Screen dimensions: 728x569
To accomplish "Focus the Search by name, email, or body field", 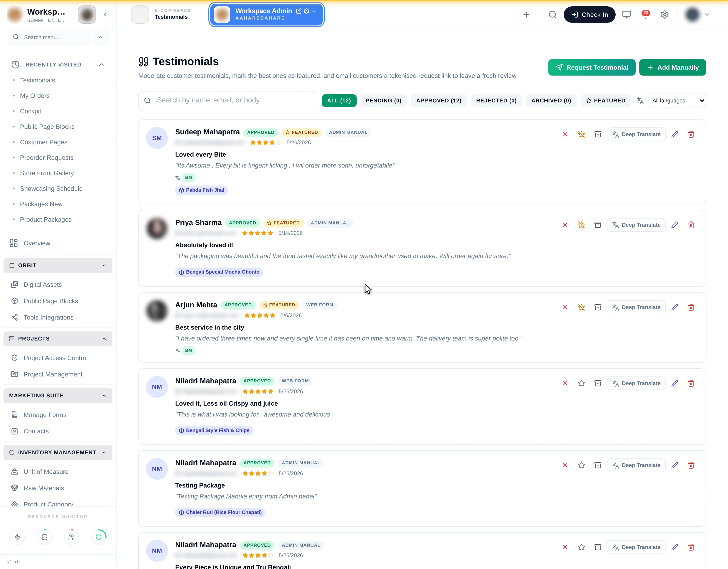I will click(x=227, y=100).
